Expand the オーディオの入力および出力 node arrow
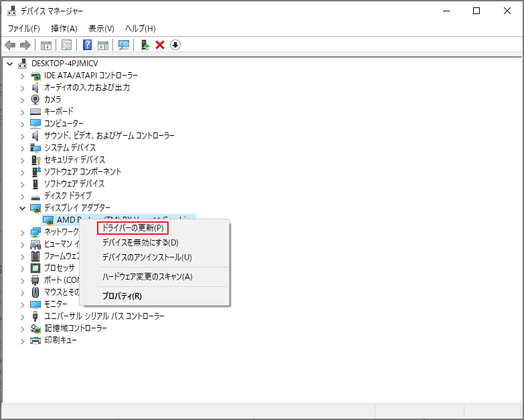Viewport: 524px width, 420px height. 22,88
